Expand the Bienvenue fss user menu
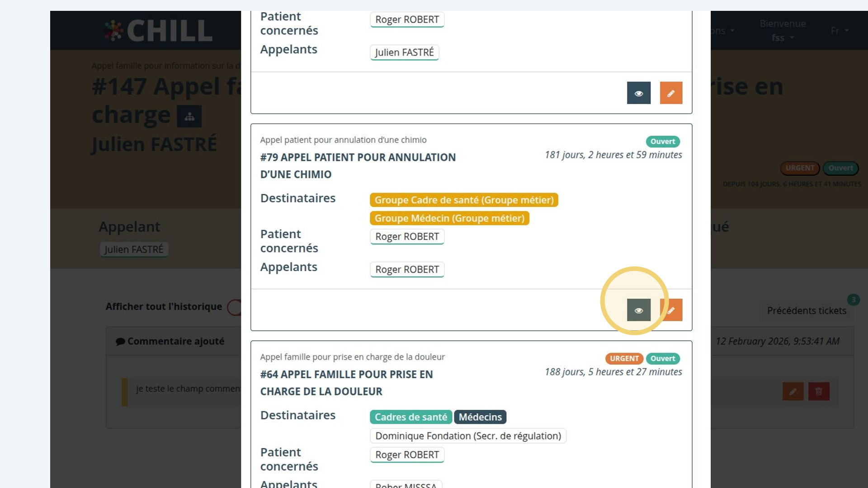Image resolution: width=868 pixels, height=488 pixels. (x=783, y=30)
